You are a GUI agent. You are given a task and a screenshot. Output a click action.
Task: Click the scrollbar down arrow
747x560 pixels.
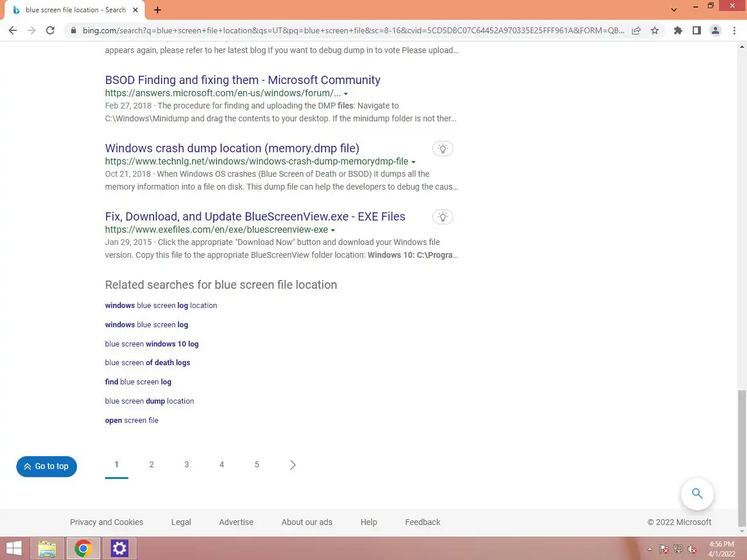point(742,531)
